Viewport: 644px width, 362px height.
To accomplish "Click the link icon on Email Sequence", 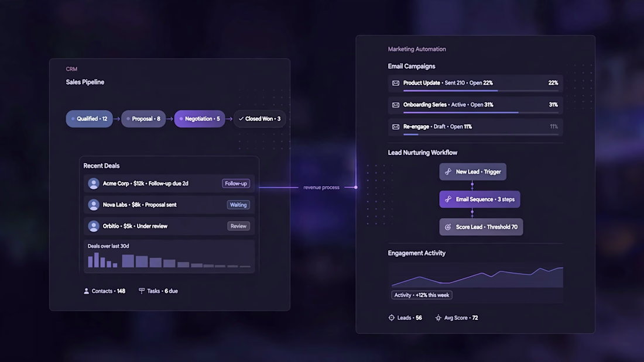I will click(448, 199).
